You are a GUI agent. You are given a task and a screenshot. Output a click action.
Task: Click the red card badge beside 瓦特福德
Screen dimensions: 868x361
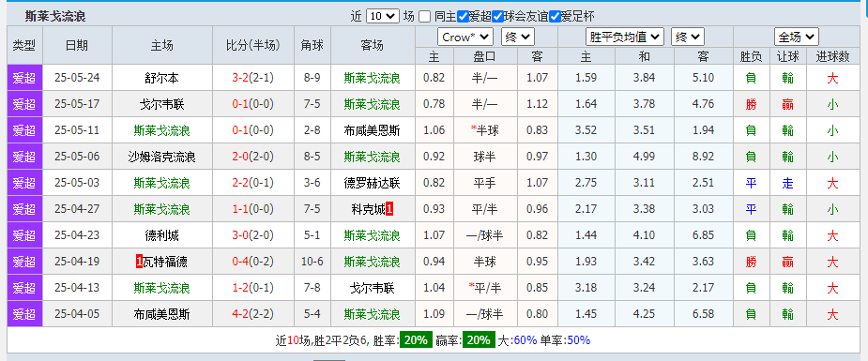point(139,262)
